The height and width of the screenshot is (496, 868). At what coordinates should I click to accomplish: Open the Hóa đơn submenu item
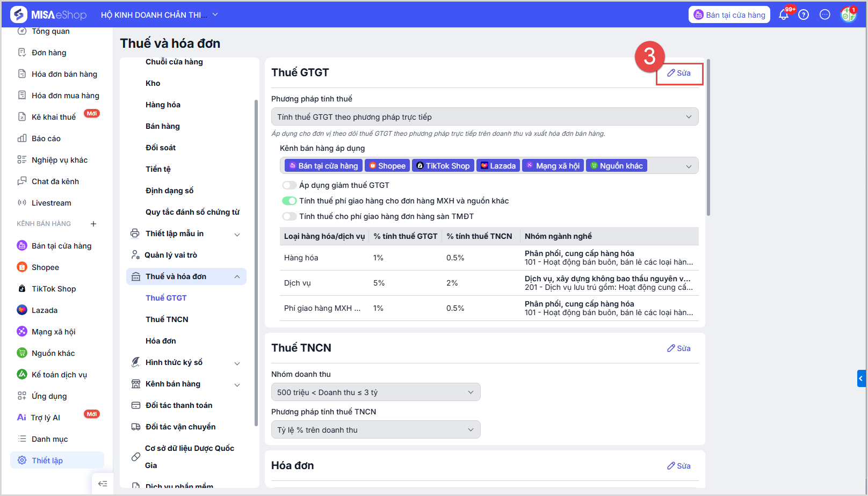[161, 341]
